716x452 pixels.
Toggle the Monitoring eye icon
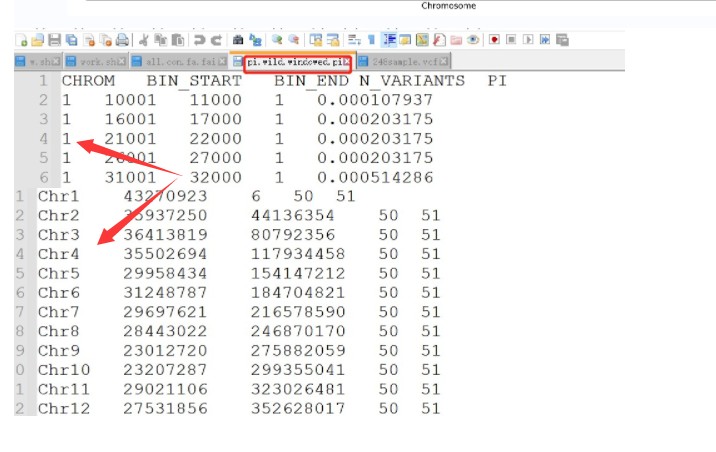coord(473,40)
